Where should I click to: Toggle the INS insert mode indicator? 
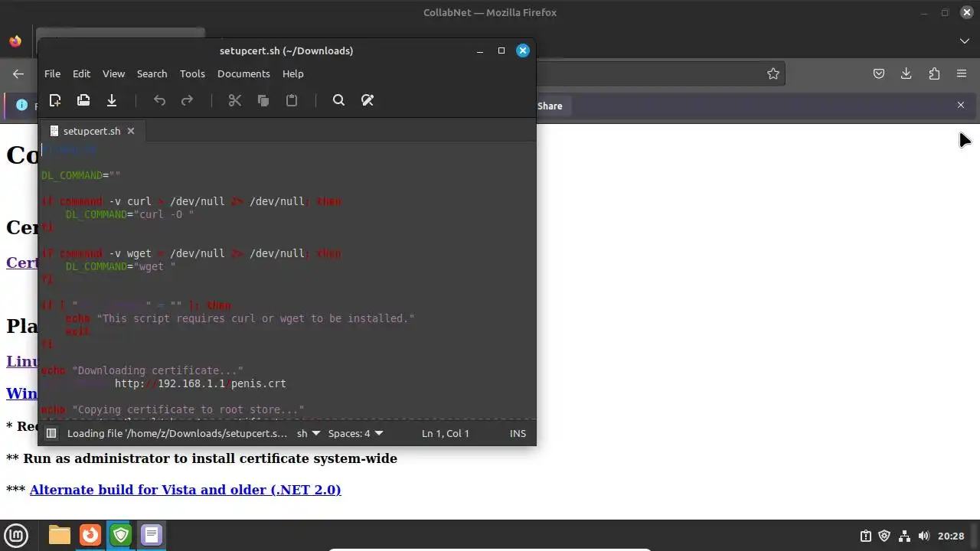(x=518, y=433)
